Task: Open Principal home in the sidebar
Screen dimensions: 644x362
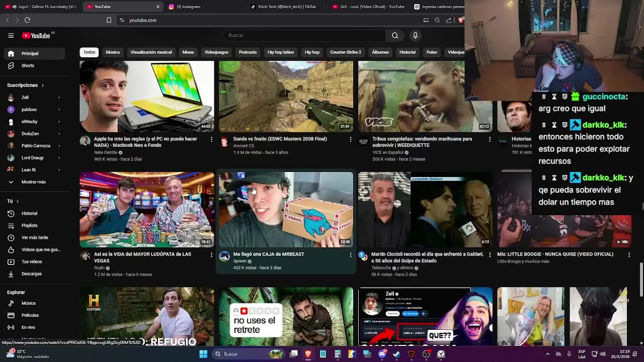Action: [x=34, y=53]
